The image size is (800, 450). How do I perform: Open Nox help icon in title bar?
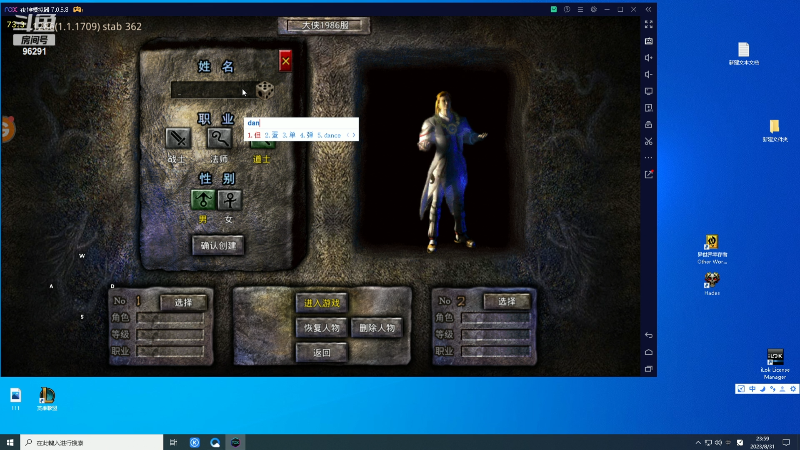pyautogui.click(x=567, y=9)
